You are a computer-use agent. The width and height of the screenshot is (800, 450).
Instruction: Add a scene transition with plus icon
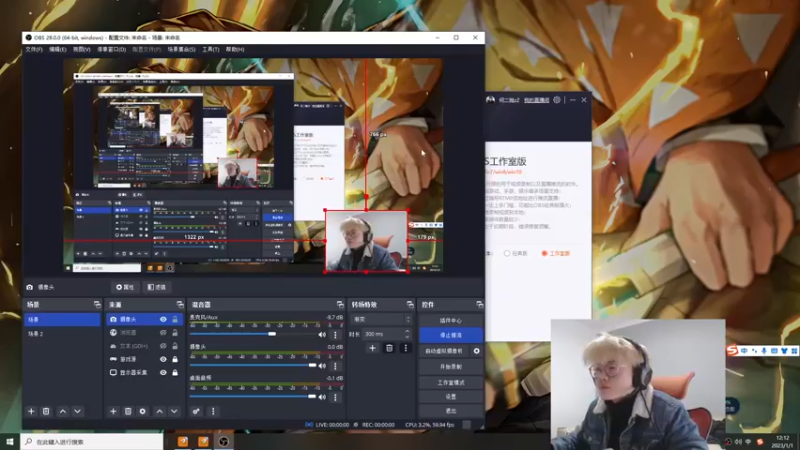372,348
